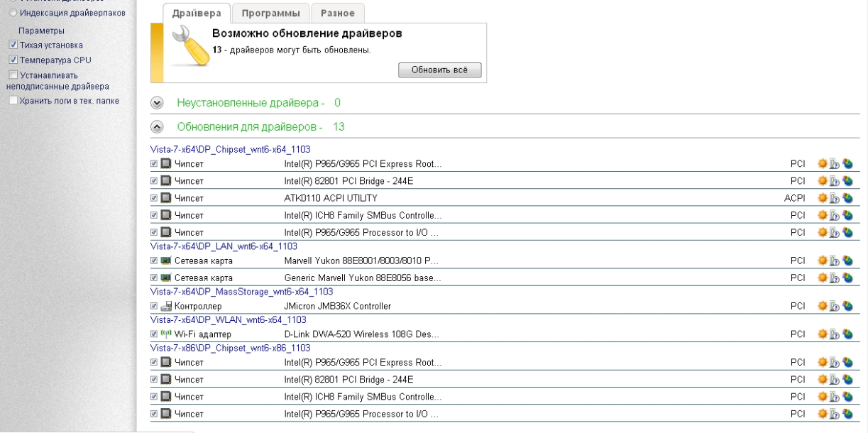
Task: Uncheck the ATK0110 ACPI UTILITY driver checkbox
Action: (154, 198)
